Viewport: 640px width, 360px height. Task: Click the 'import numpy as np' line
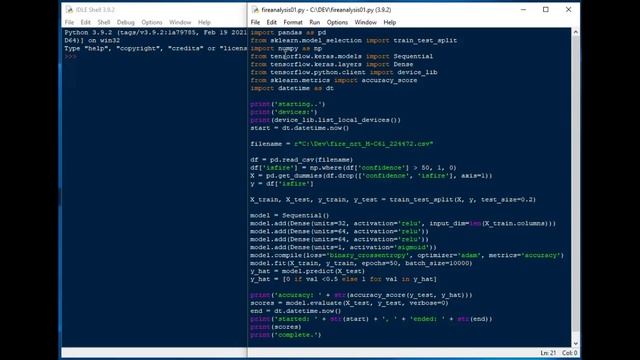coord(286,49)
